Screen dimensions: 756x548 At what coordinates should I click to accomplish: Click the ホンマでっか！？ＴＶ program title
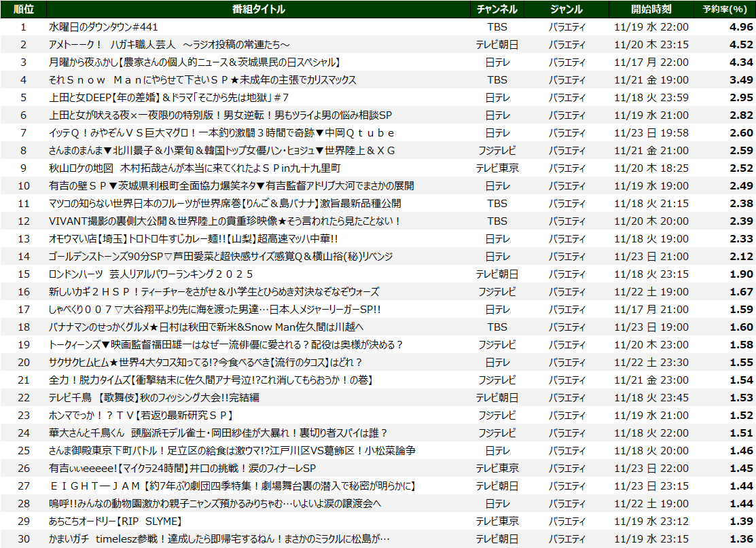pos(141,416)
